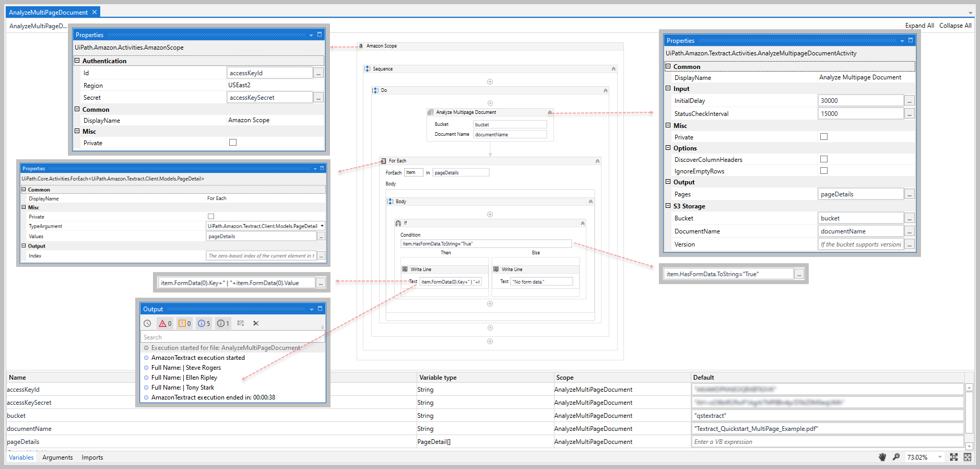
Task: Collapse the S3 Storage property section
Action: [668, 206]
